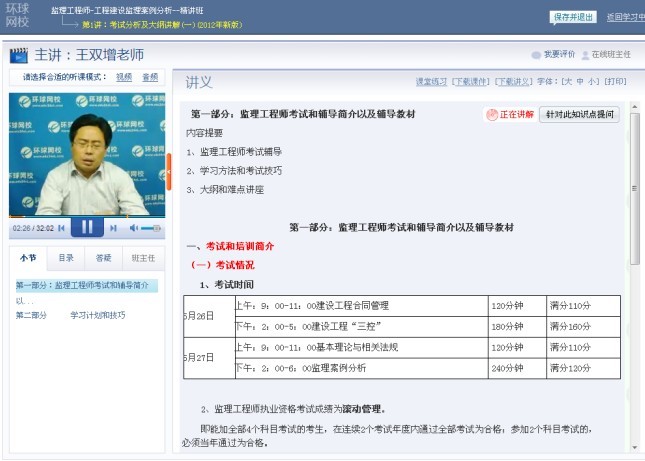The width and height of the screenshot is (645, 461).
Task: Click the 正在讲解 status icon
Action: click(492, 114)
